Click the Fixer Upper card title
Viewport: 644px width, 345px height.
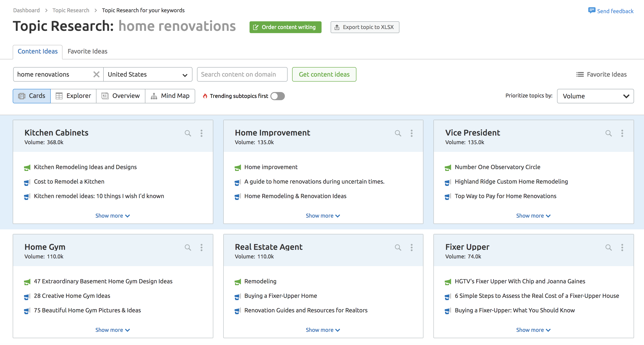pyautogui.click(x=467, y=247)
